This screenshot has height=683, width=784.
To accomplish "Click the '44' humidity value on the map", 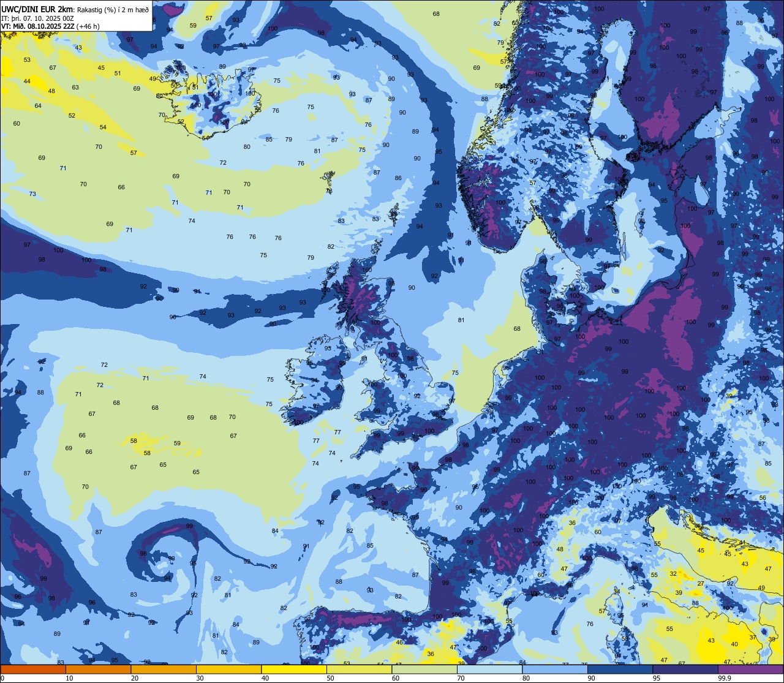I will coord(27,81).
